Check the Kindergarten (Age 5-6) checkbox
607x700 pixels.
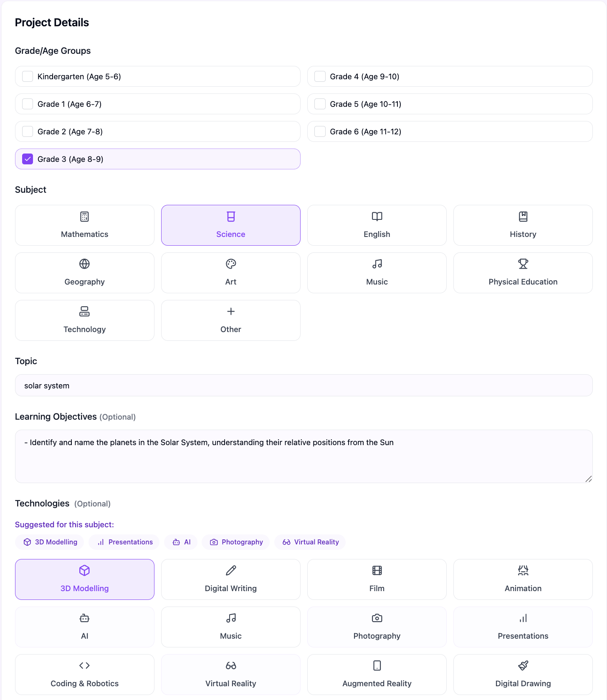(28, 76)
